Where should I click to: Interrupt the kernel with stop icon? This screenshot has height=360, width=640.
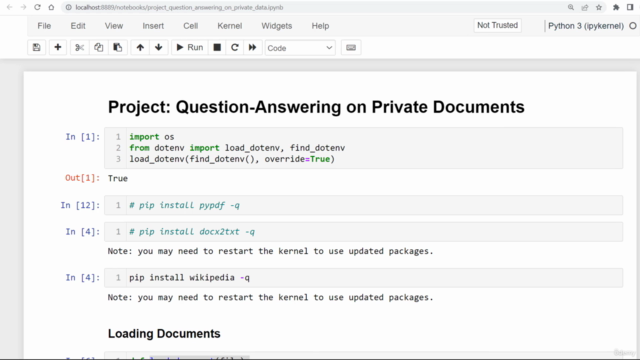pyautogui.click(x=217, y=48)
